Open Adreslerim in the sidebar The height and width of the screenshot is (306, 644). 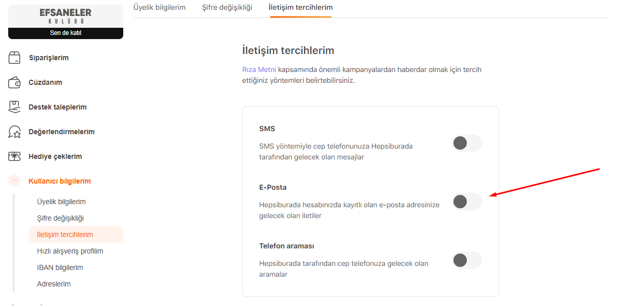[x=54, y=284]
